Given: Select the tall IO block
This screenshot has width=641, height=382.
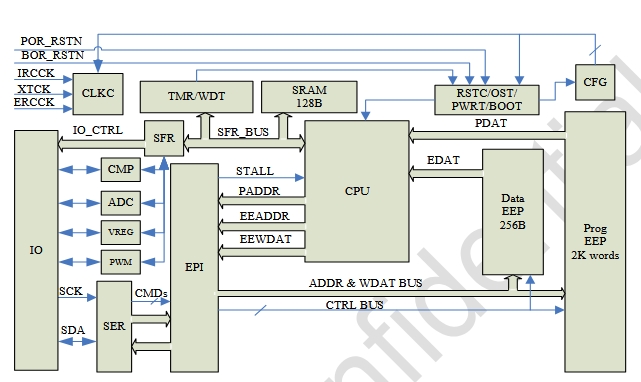Looking at the screenshot, I should [x=36, y=250].
